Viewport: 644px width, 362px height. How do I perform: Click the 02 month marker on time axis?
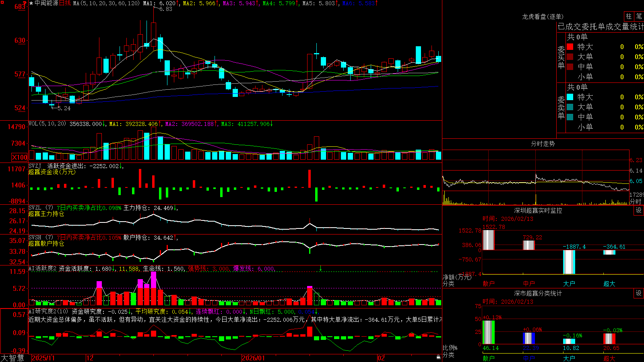click(x=381, y=358)
